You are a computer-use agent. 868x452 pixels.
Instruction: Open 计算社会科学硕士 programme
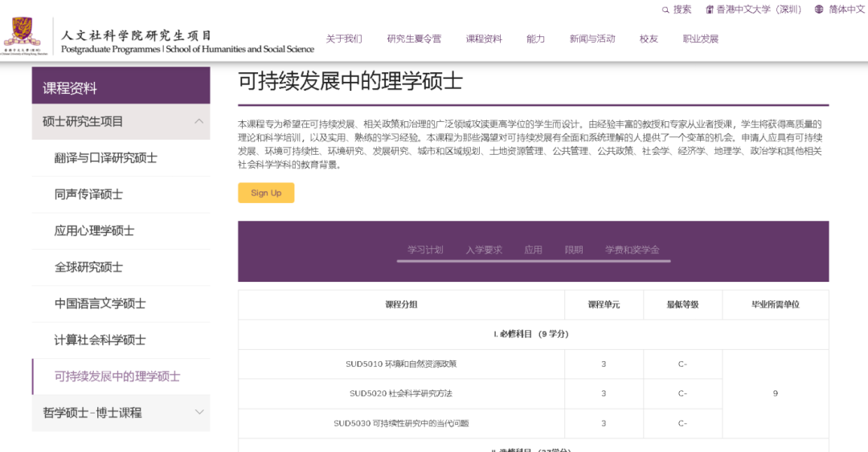(x=100, y=340)
